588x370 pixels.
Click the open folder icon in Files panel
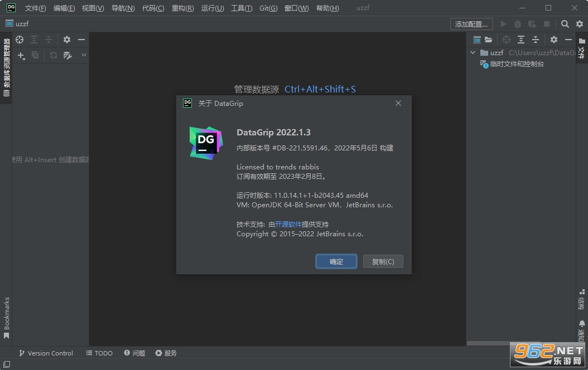coord(488,40)
